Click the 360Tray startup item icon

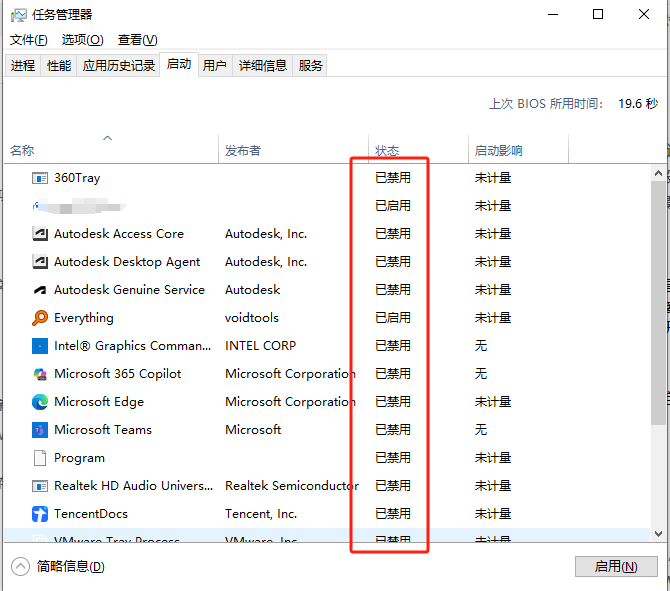pos(40,178)
